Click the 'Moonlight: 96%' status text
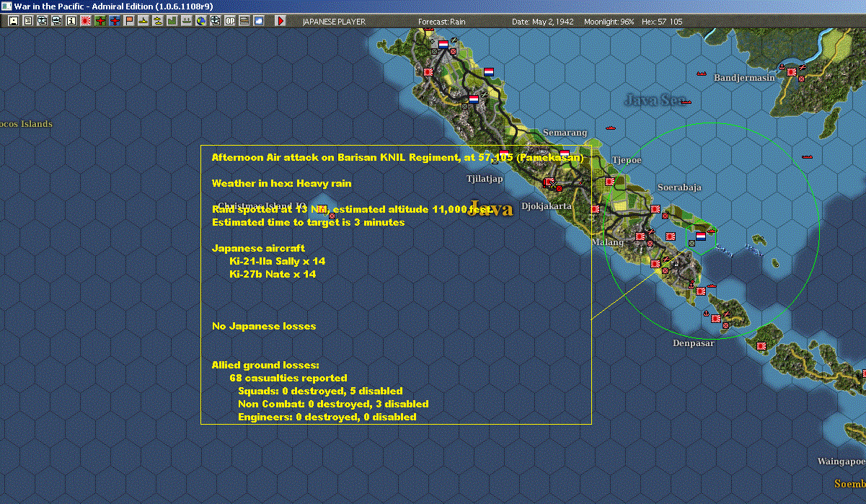866x504 pixels. pos(609,22)
